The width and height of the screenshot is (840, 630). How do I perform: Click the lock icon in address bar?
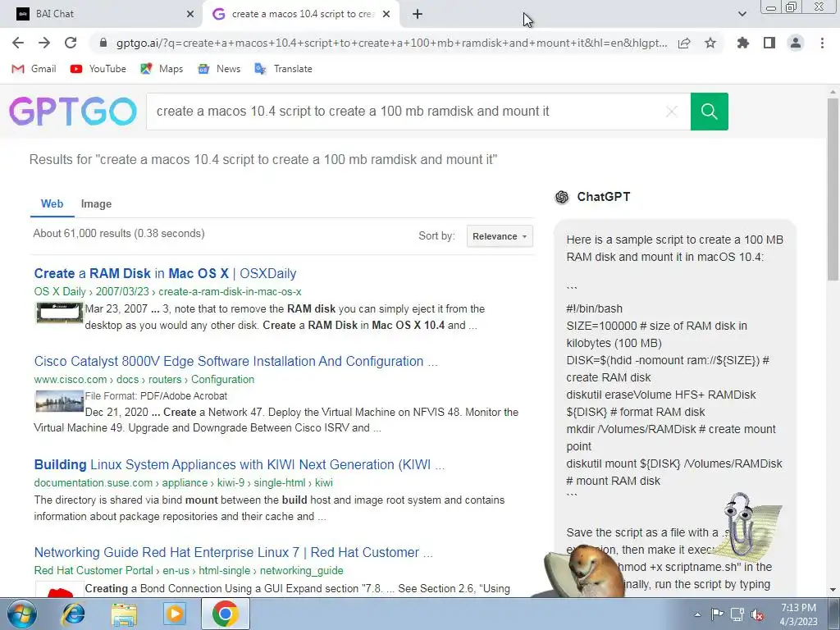[104, 43]
